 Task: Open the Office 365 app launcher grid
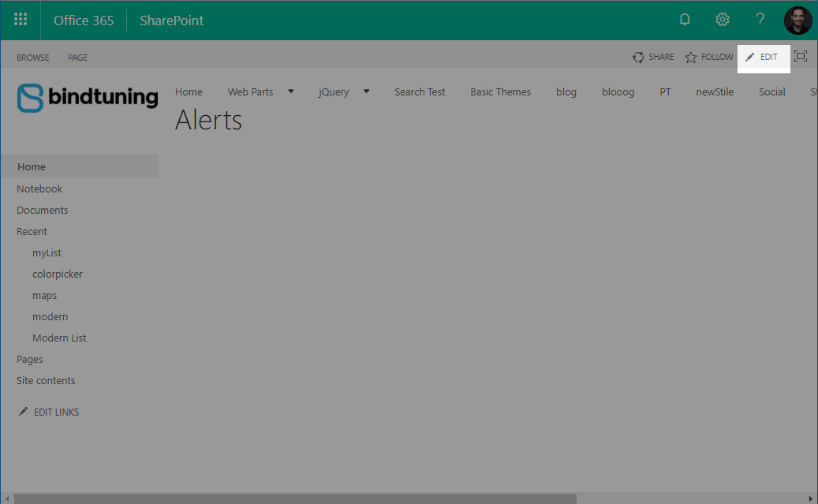[21, 20]
